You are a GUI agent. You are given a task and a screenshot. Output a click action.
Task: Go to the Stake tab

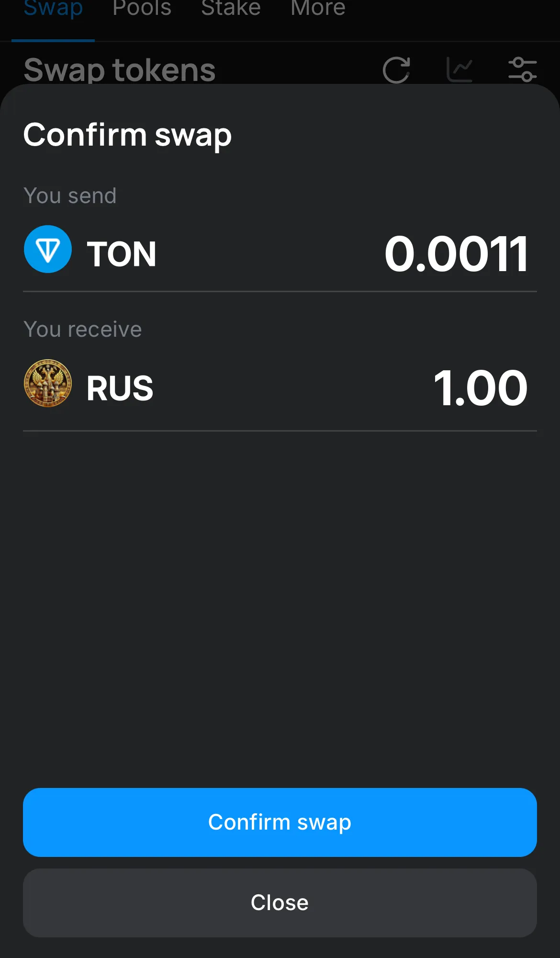point(231,9)
